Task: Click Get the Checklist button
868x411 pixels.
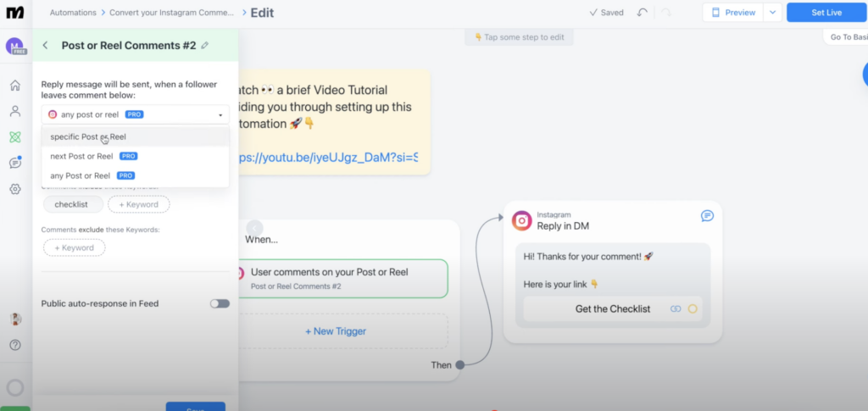Action: (613, 308)
